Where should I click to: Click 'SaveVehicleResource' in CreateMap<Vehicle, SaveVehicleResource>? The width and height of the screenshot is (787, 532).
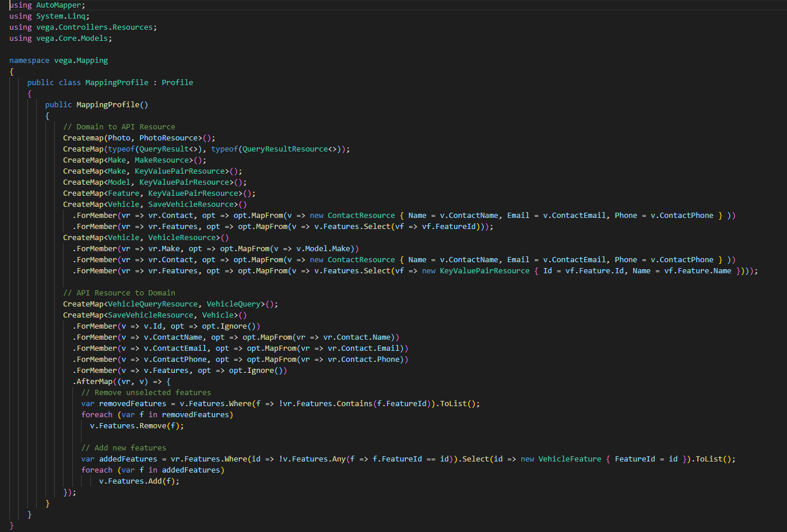tap(191, 205)
